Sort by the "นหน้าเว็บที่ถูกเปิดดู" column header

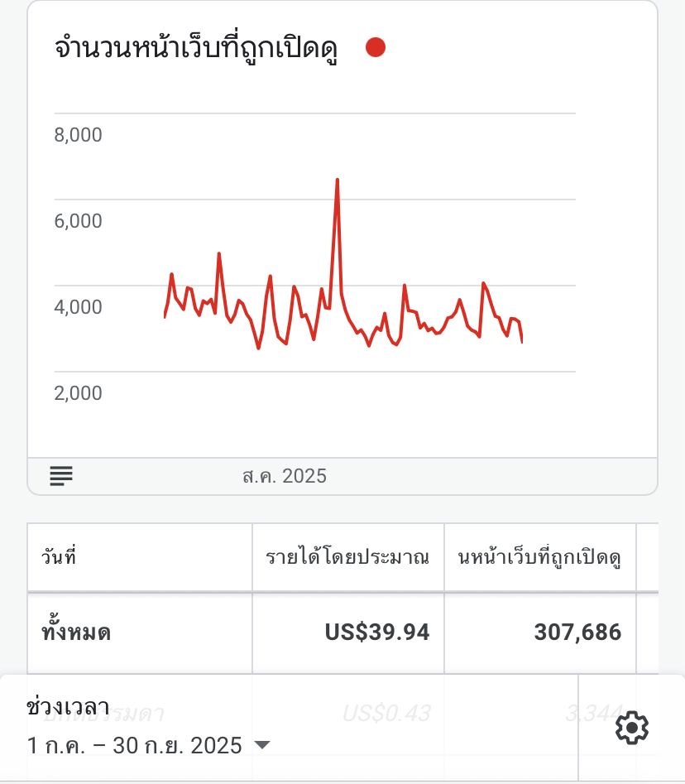pyautogui.click(x=539, y=557)
